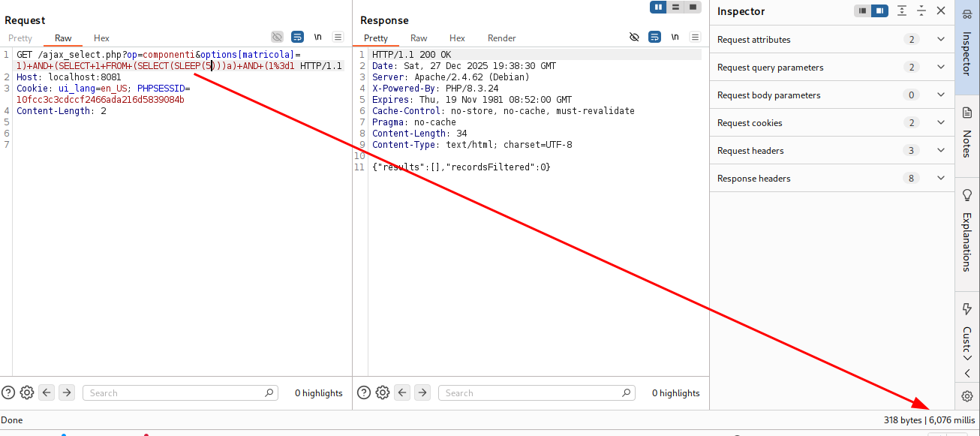Select top-bottom stacked layout

[675, 7]
